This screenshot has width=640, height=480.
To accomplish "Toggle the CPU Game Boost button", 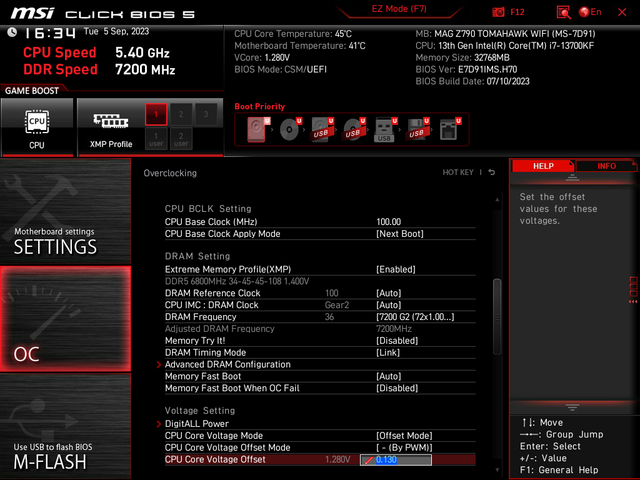I will click(37, 127).
